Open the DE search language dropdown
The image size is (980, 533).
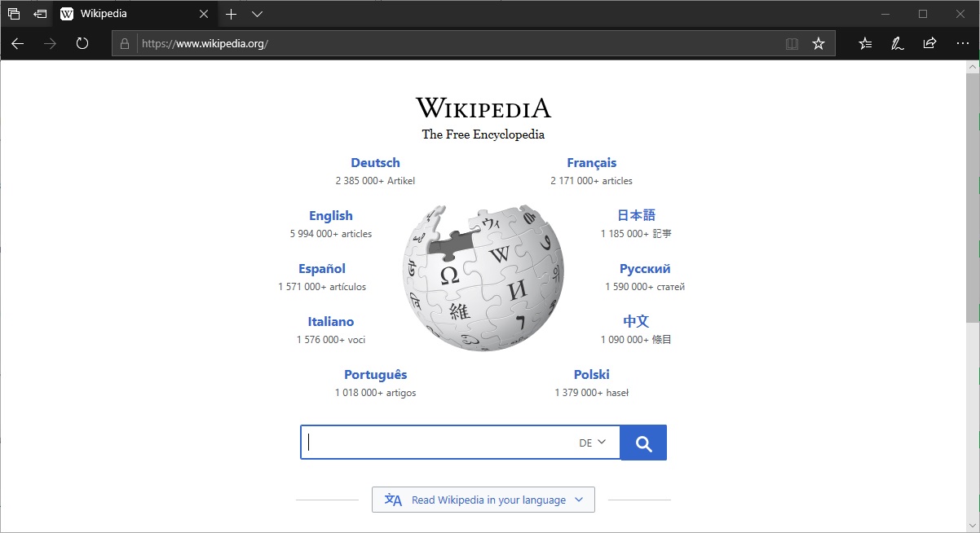click(x=593, y=443)
